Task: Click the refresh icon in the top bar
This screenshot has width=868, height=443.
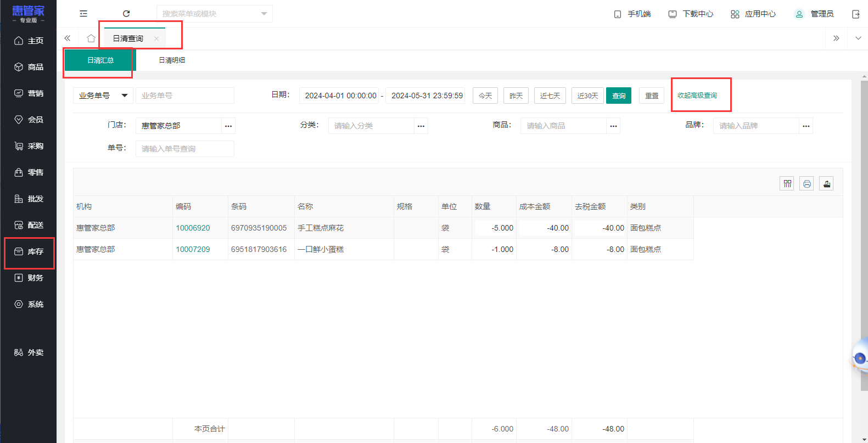Action: coord(126,14)
